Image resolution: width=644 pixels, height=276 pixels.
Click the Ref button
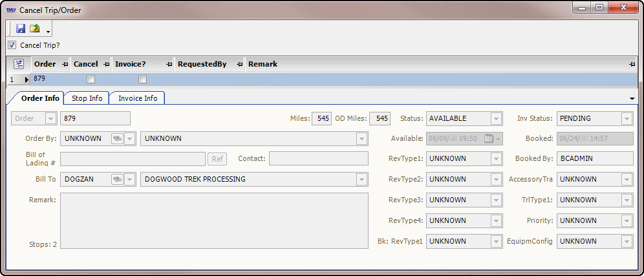tap(218, 159)
